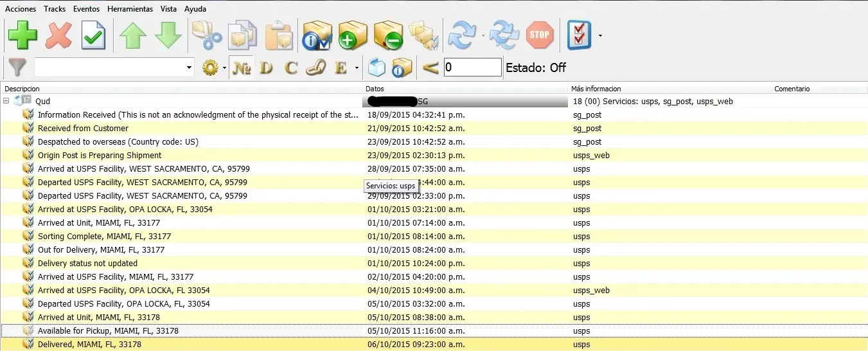Click the scissors cut package icon
This screenshot has height=351, width=868.
(207, 35)
